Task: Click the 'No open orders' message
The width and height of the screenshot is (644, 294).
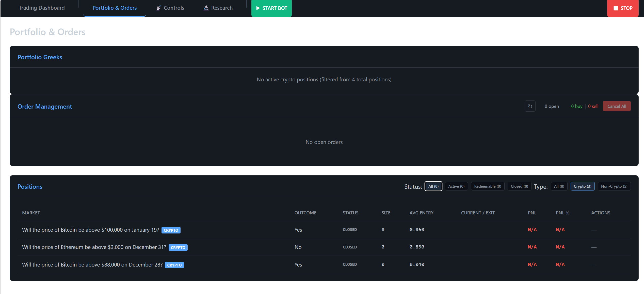Action: pos(324,142)
